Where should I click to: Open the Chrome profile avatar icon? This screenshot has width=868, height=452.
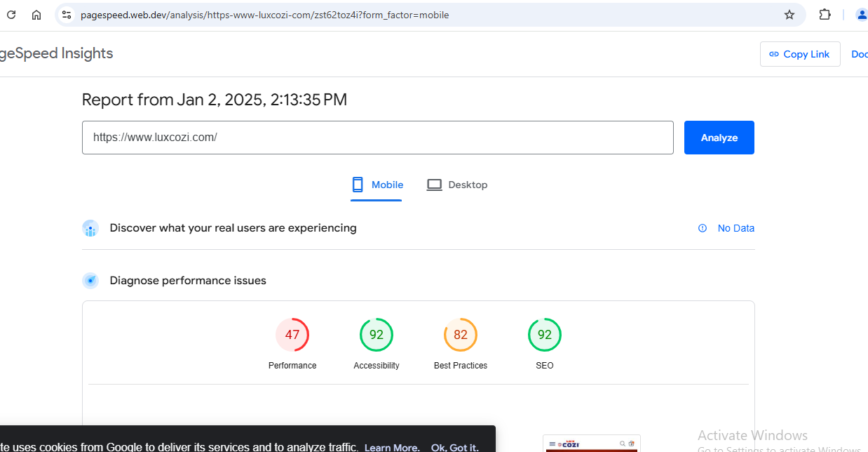point(862,15)
